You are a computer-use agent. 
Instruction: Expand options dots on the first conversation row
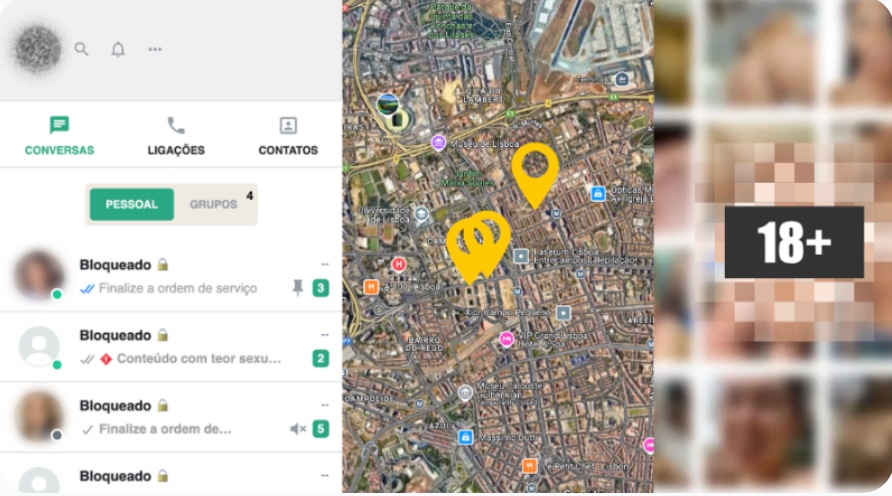pyautogui.click(x=324, y=265)
